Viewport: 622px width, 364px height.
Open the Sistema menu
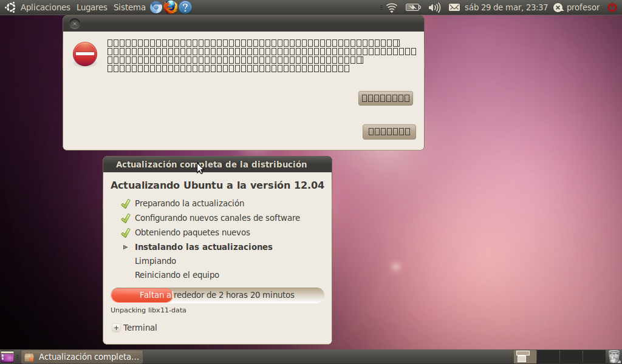(129, 7)
